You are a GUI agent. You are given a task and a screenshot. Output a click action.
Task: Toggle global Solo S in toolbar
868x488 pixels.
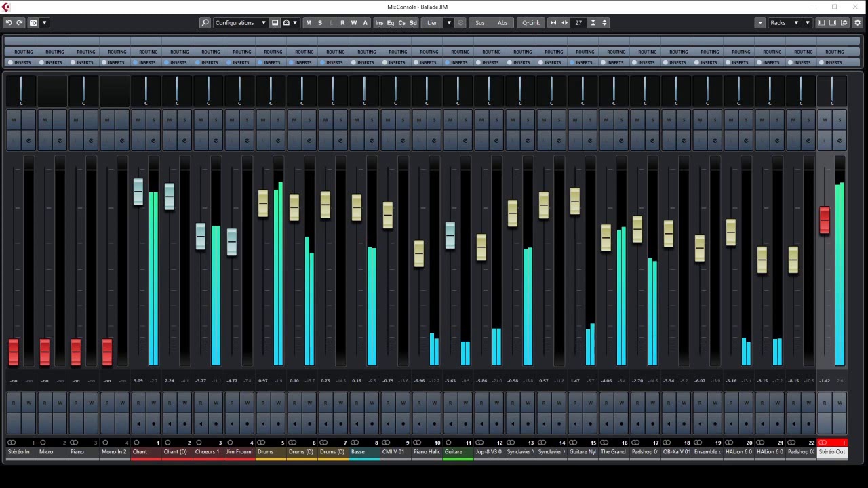[320, 22]
